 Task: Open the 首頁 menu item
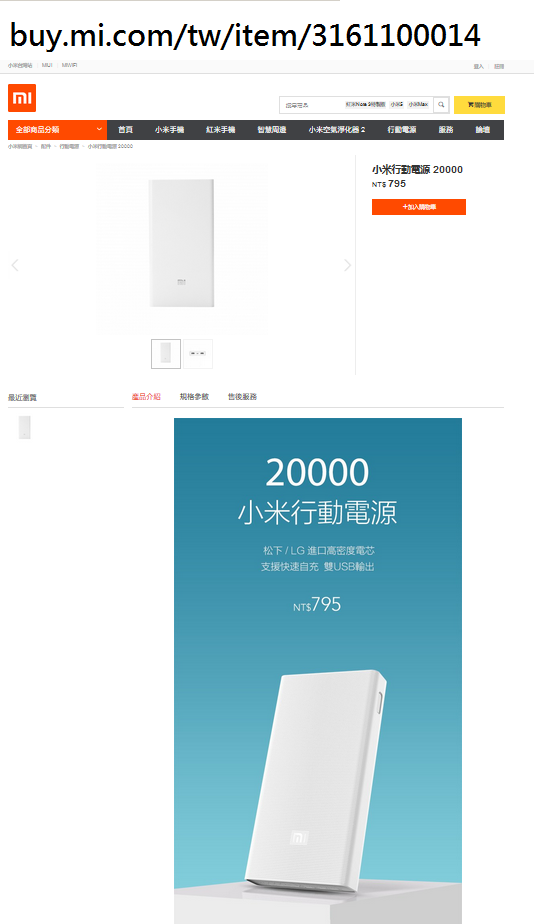point(126,130)
